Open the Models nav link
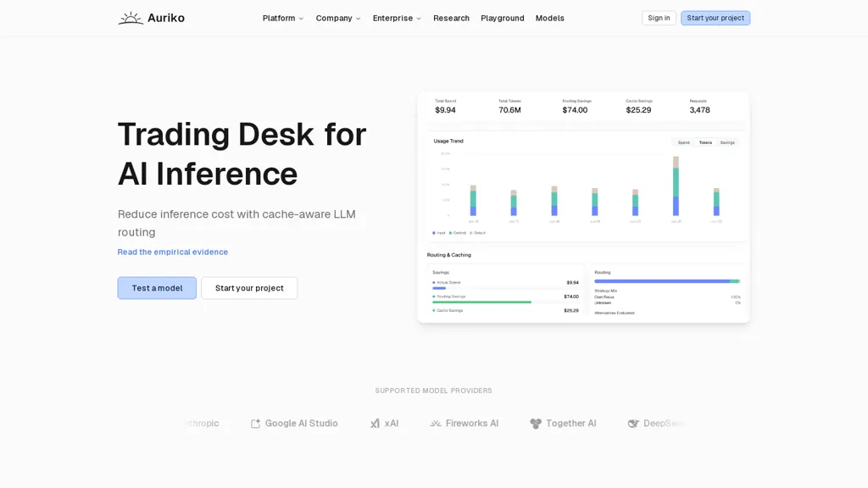Viewport: 868px width, 488px height. click(x=549, y=19)
